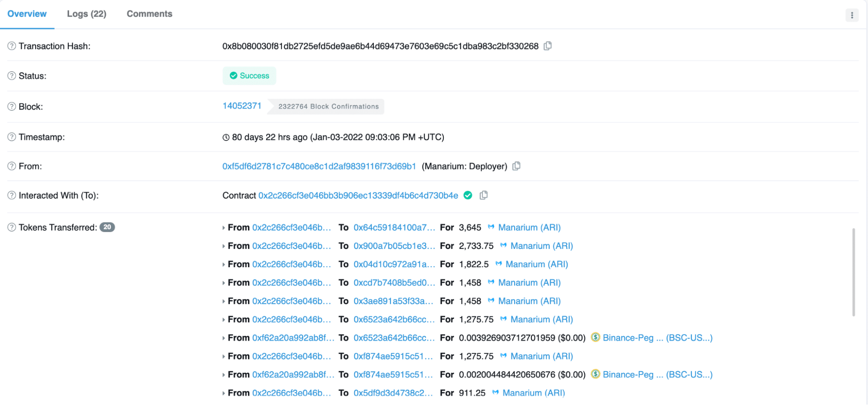This screenshot has width=868, height=405.
Task: Click help icon beside Tokens Transferred
Action: 12,227
